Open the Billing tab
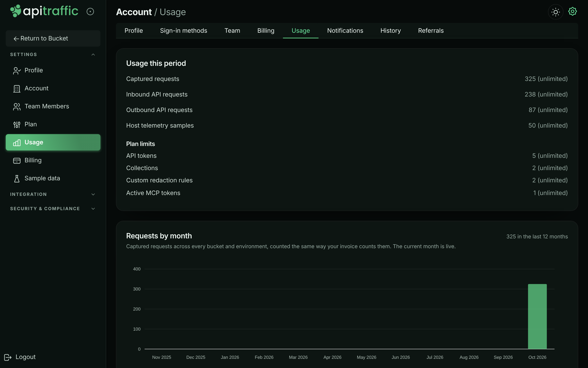Image resolution: width=588 pixels, height=368 pixels. [266, 31]
